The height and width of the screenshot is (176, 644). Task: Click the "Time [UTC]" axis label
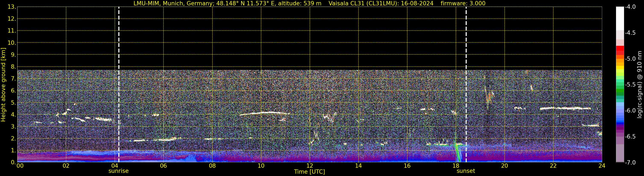coord(310,172)
